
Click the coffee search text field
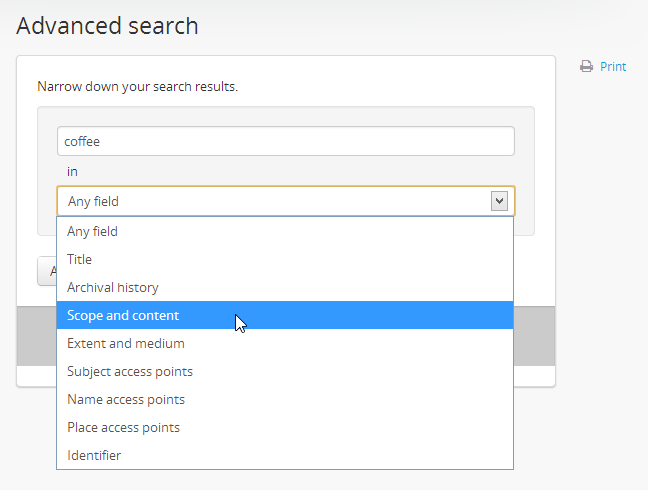pos(285,141)
